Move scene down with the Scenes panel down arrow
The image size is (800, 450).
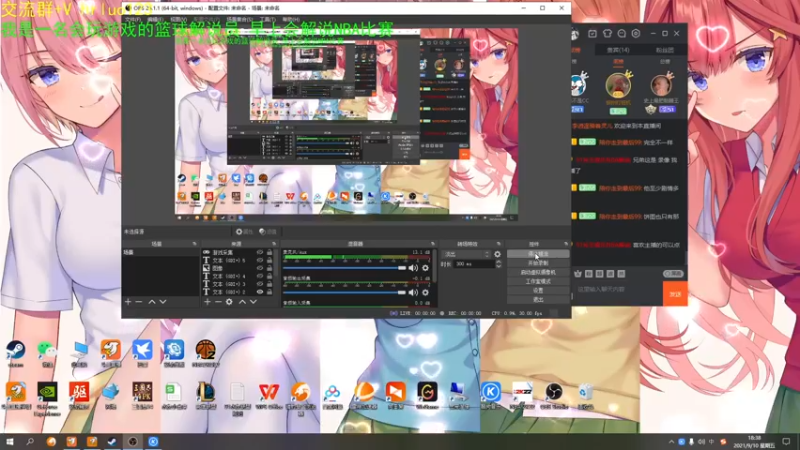pos(163,302)
